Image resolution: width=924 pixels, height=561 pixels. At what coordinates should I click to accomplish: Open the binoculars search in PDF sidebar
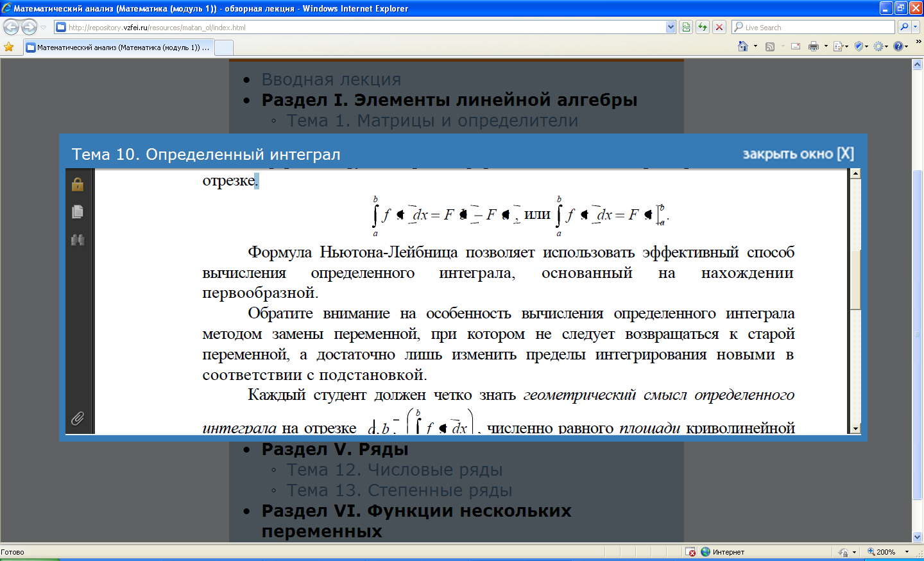coord(78,240)
